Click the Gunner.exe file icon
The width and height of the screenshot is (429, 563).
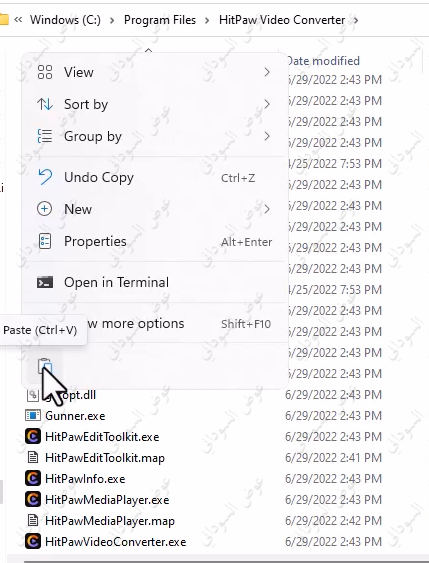pos(33,415)
